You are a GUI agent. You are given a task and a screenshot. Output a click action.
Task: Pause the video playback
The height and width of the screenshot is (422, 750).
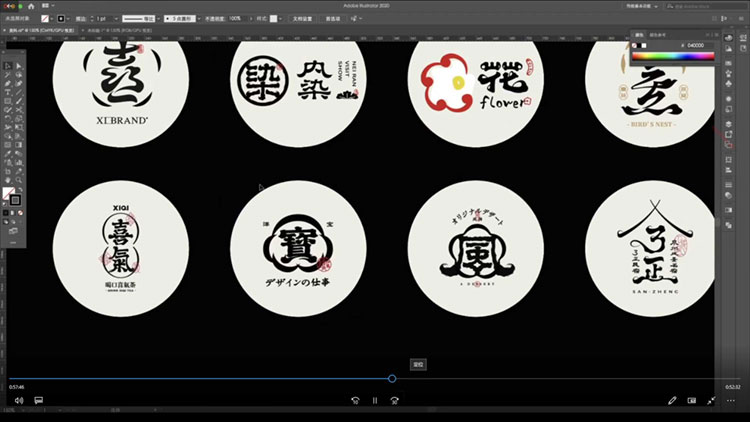click(x=375, y=400)
